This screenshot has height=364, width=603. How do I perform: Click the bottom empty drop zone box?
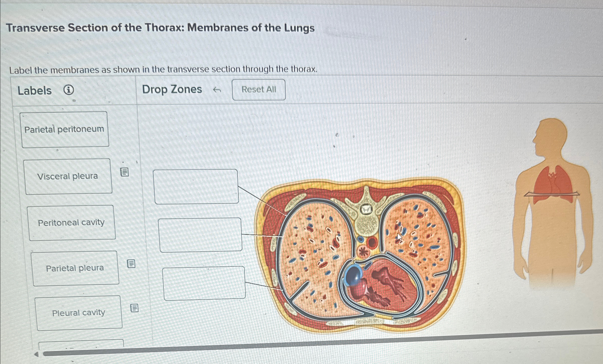point(204,283)
